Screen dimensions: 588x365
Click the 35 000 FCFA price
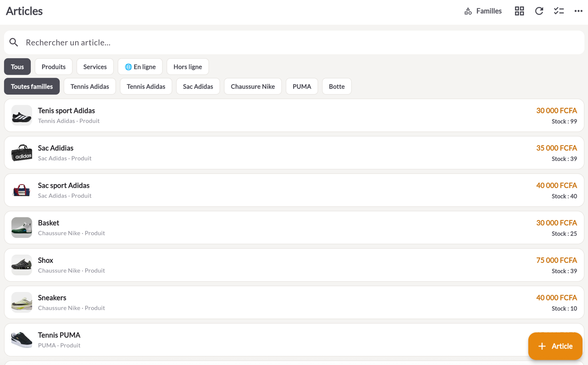point(556,148)
